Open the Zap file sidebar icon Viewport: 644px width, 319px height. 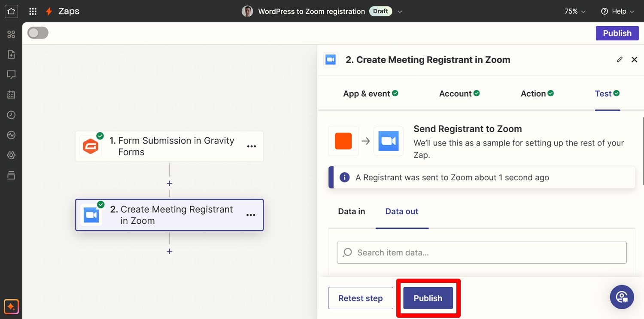pos(11,55)
